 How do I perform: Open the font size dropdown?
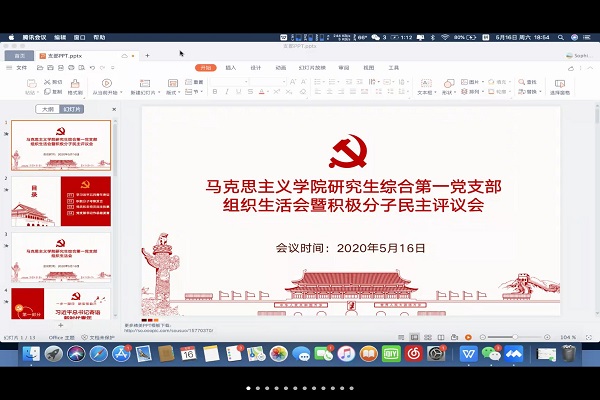284,82
